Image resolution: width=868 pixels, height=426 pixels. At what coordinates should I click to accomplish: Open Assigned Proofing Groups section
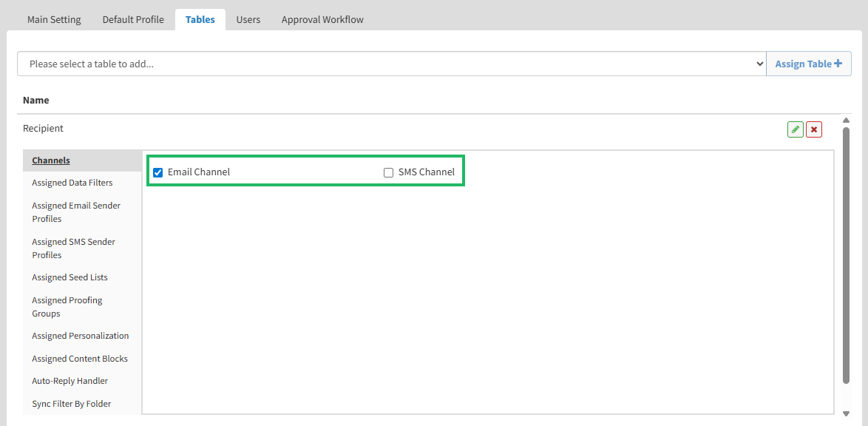[x=67, y=307]
